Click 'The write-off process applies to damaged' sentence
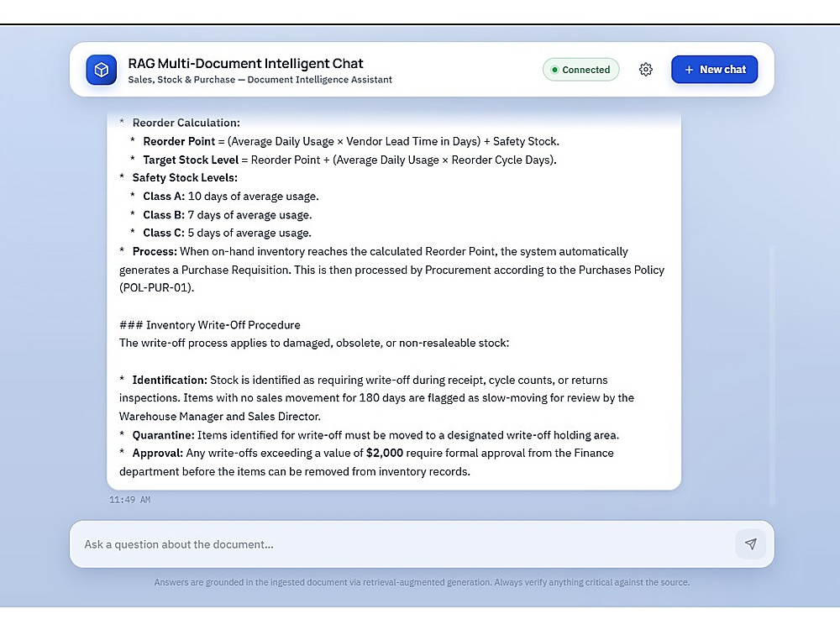Viewport: 840px width, 630px height. click(x=314, y=343)
